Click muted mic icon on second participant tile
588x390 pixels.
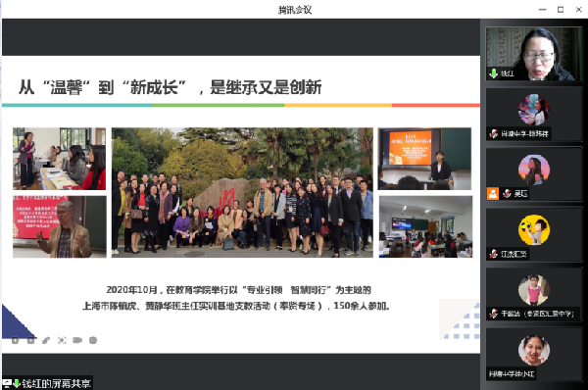tap(494, 133)
